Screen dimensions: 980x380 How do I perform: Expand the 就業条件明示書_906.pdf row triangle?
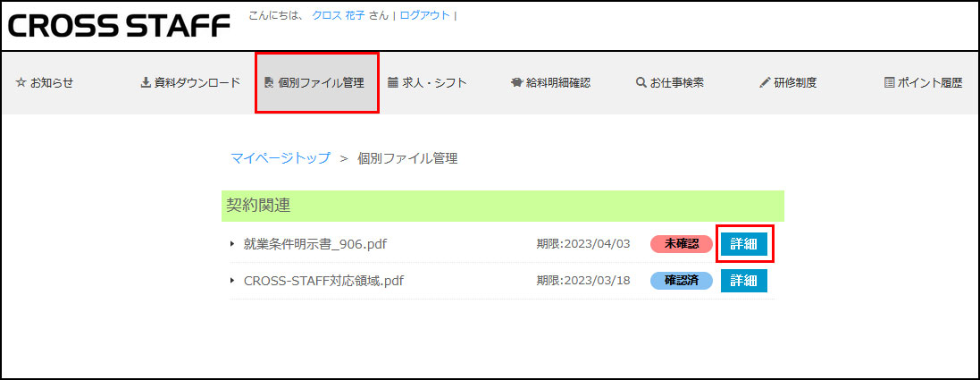(232, 244)
